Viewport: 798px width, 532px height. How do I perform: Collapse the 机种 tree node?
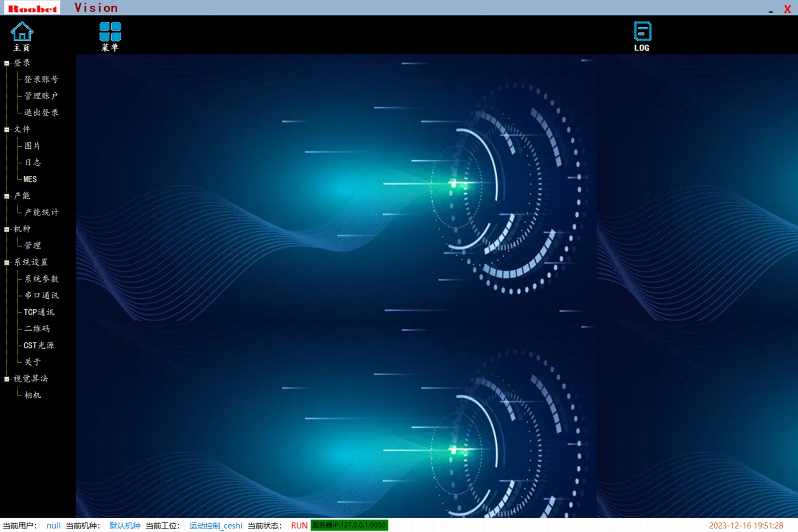[x=7, y=229]
